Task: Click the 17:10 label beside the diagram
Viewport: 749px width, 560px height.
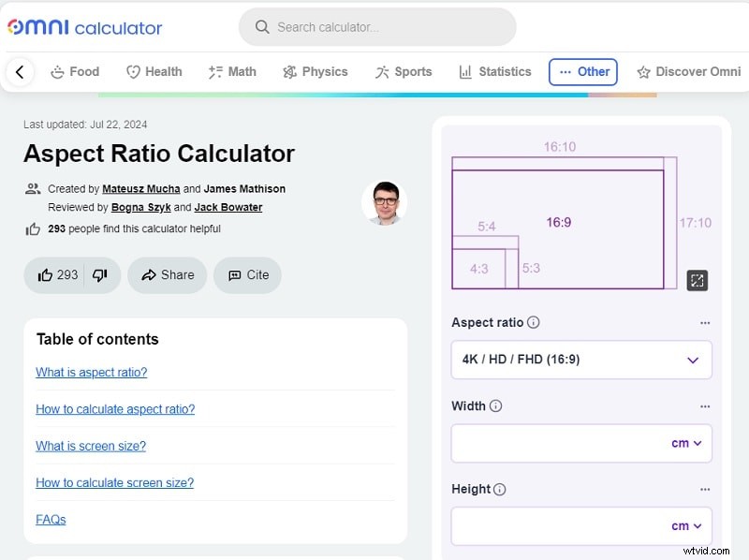Action: point(695,223)
